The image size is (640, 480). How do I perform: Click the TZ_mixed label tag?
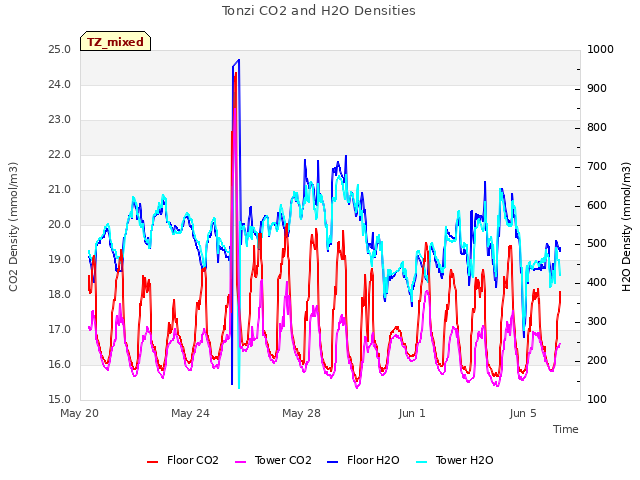click(116, 41)
